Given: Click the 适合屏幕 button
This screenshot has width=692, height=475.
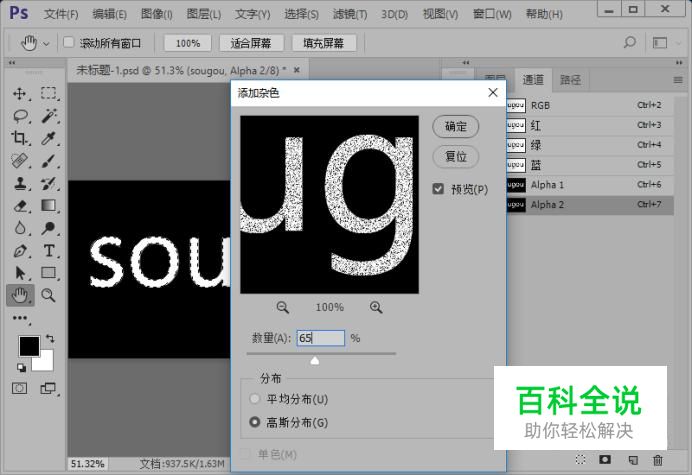Looking at the screenshot, I should pos(251,43).
